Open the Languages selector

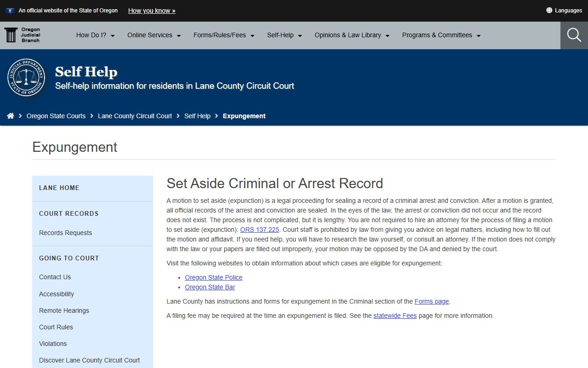pos(564,11)
